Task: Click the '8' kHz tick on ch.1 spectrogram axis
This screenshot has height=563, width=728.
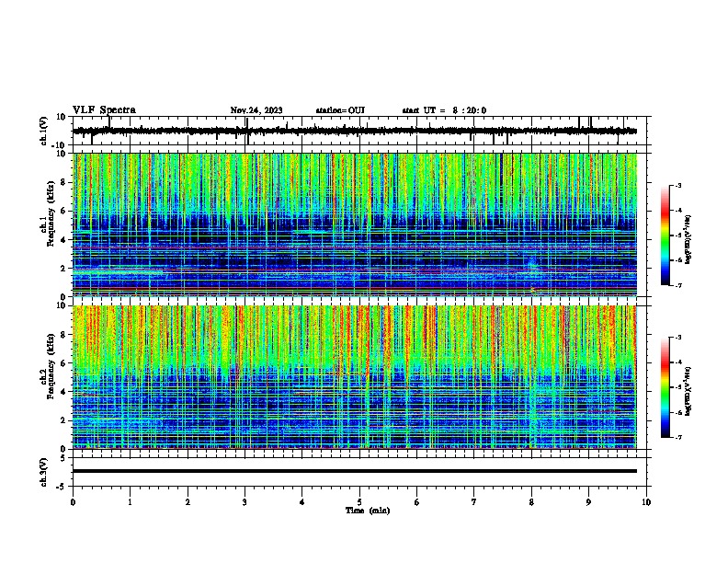Action: (x=63, y=182)
